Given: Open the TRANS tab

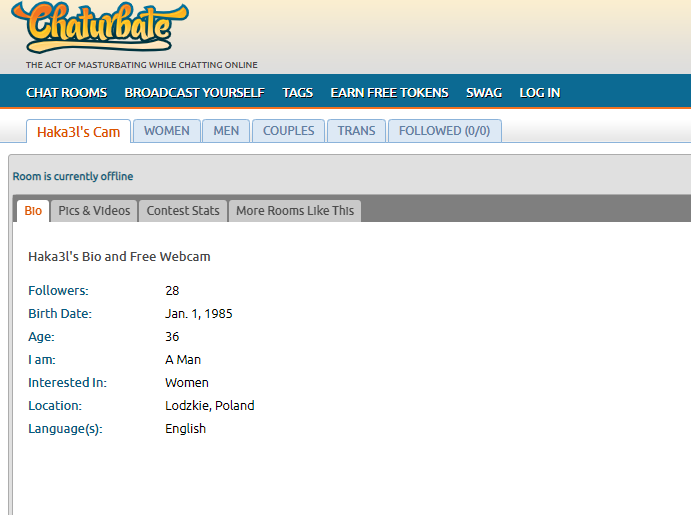Looking at the screenshot, I should pos(357,131).
